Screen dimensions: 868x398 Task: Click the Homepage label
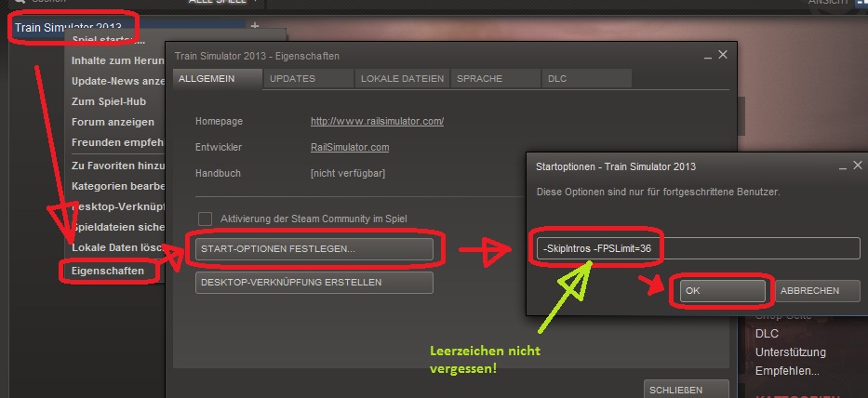coord(219,121)
